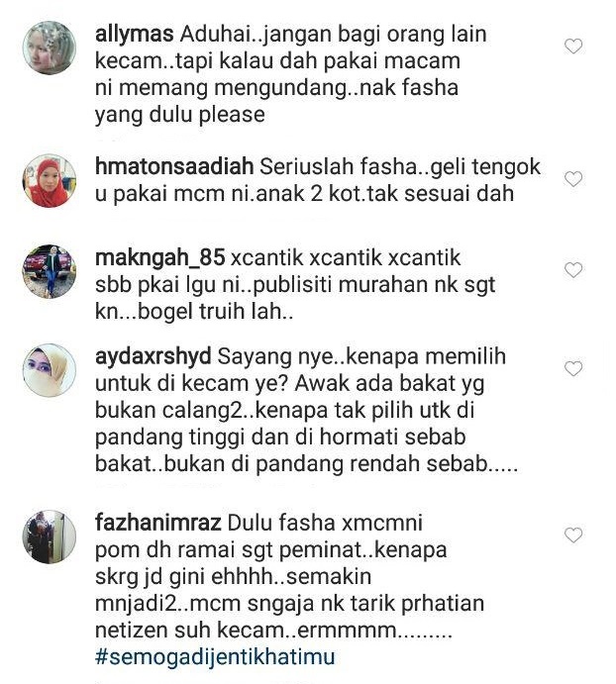Open the fazhanimraz username link
Screen dimensions: 616x684
(x=158, y=523)
